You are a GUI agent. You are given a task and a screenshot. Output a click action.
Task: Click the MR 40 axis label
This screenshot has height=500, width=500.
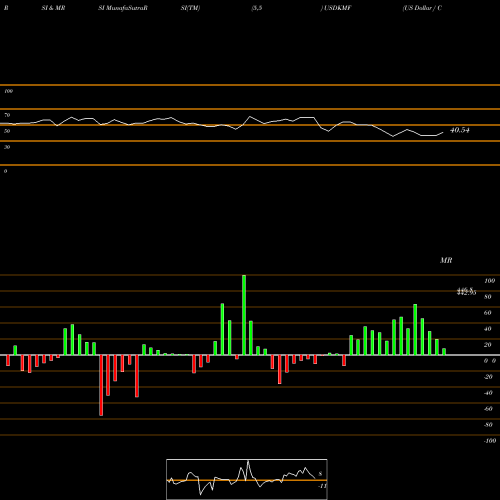pos(488,329)
